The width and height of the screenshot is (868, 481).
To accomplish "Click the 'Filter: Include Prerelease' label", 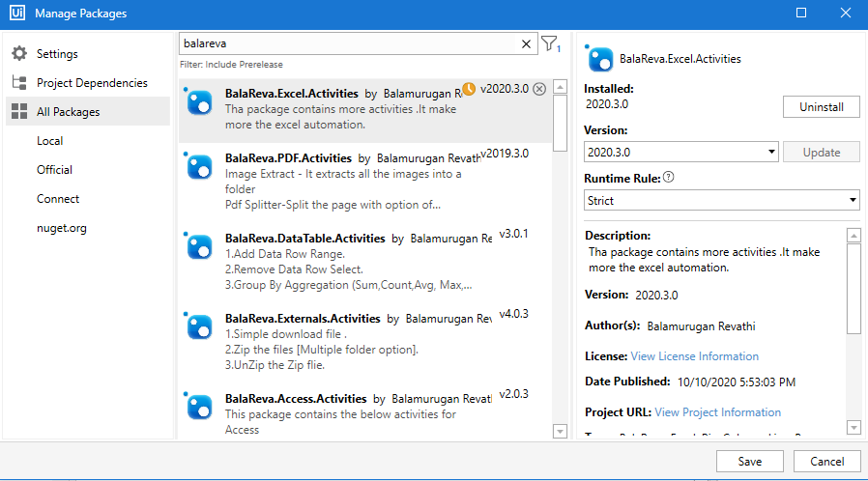I will (x=231, y=65).
